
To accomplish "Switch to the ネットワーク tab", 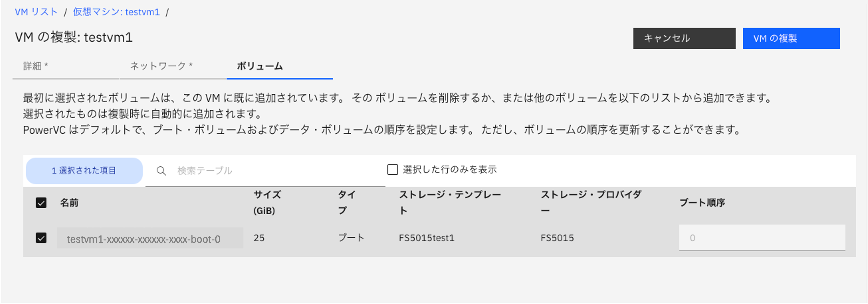I will [x=161, y=66].
